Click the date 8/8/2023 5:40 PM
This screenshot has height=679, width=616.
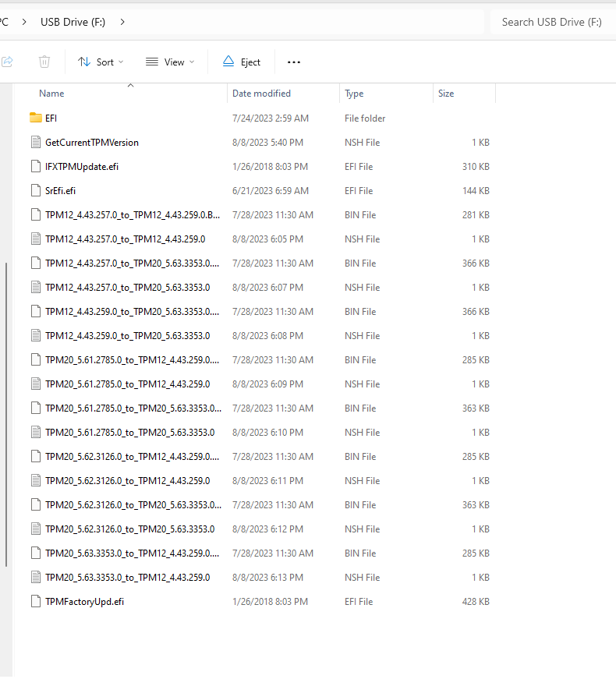point(267,143)
